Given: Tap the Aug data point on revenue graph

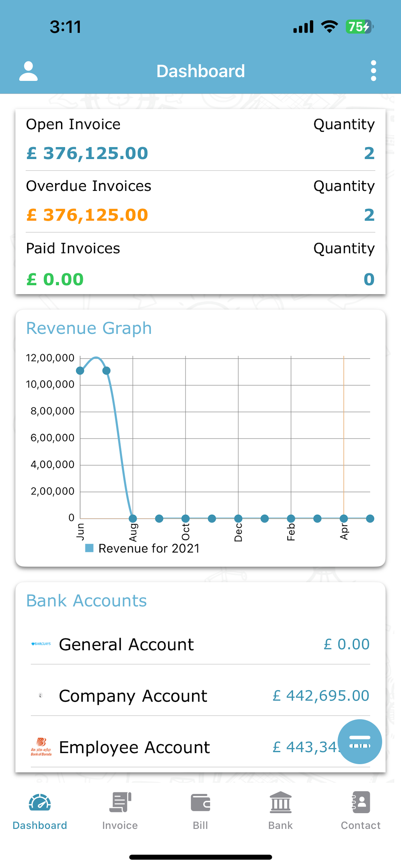Looking at the screenshot, I should click(x=133, y=518).
